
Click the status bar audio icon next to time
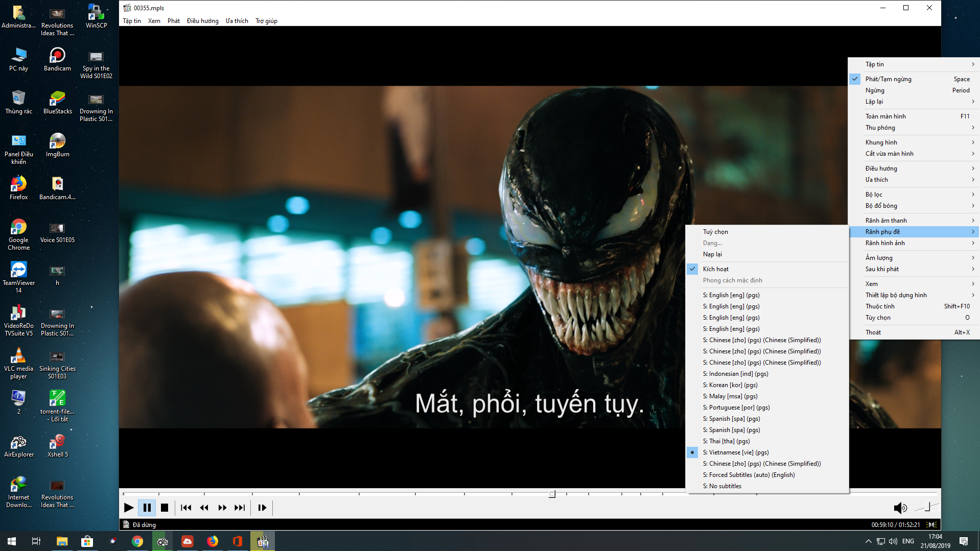[x=932, y=524]
